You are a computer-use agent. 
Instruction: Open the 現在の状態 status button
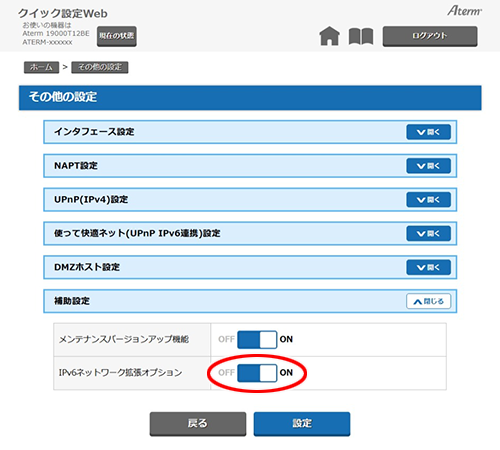coord(117,36)
